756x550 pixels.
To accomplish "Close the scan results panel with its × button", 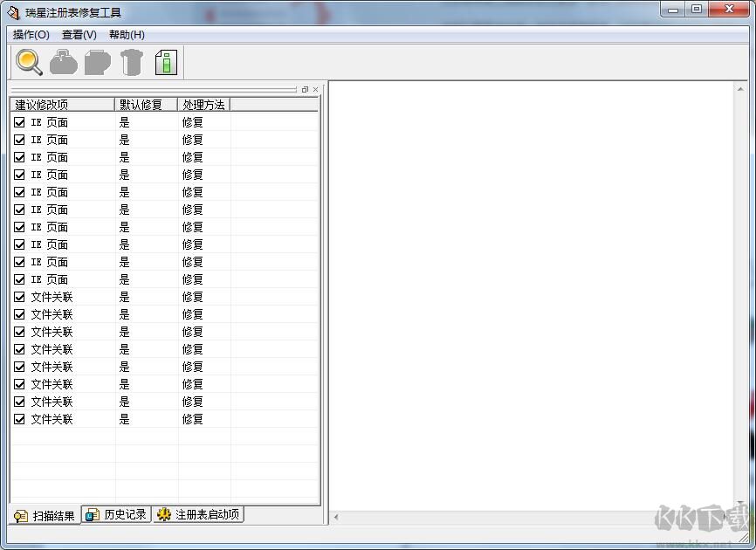I will coord(315,89).
